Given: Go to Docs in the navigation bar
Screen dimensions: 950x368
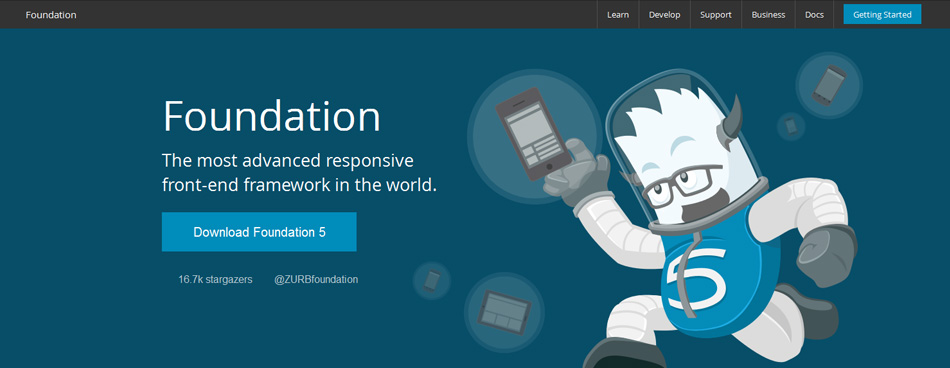Looking at the screenshot, I should tap(814, 15).
